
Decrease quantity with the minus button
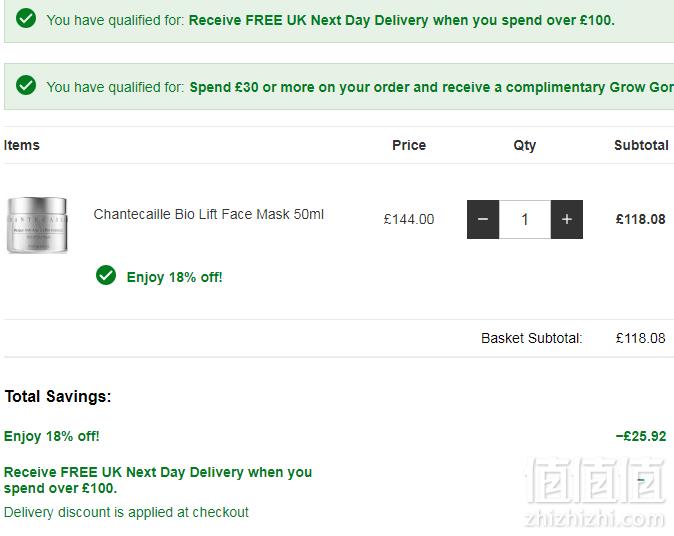click(483, 219)
